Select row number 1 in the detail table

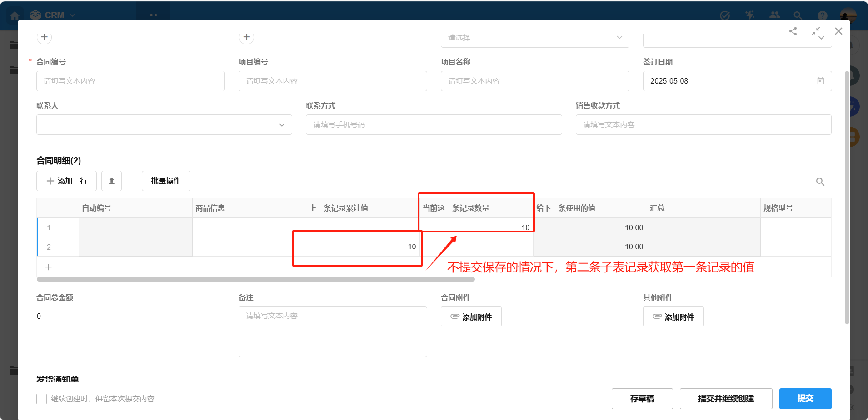(x=49, y=227)
